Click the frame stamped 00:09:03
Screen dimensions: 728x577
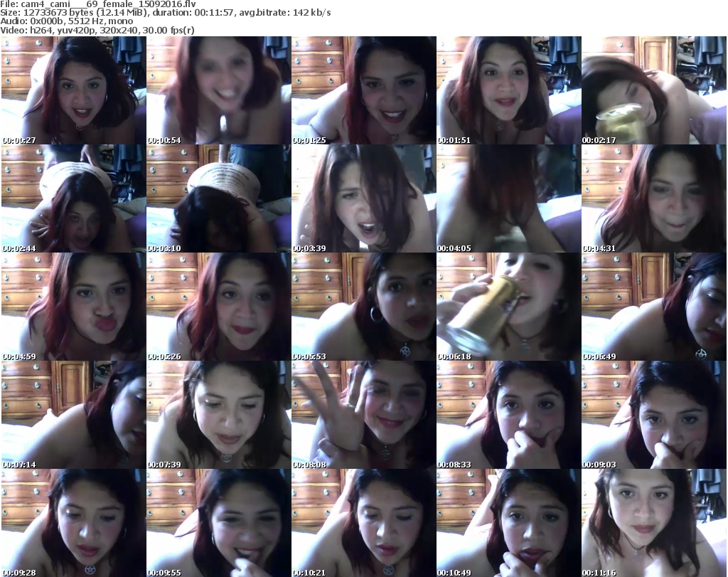click(x=654, y=415)
